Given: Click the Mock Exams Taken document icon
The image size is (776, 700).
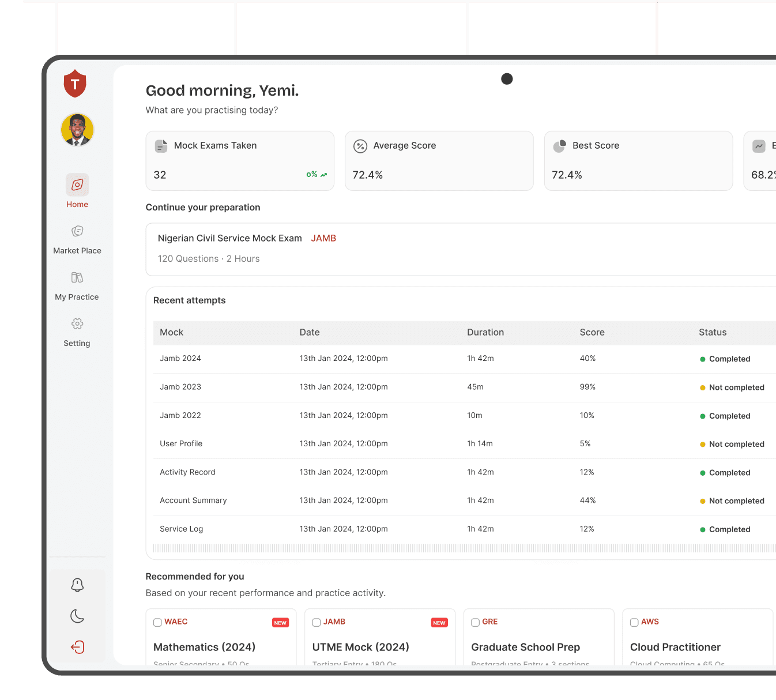Looking at the screenshot, I should tap(161, 146).
